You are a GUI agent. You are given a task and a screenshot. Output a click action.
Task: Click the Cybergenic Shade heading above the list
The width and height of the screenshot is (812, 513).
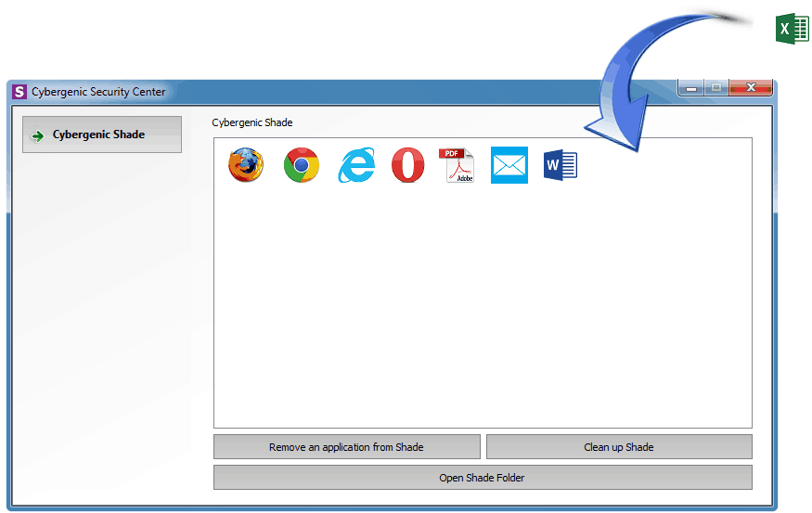tap(251, 122)
